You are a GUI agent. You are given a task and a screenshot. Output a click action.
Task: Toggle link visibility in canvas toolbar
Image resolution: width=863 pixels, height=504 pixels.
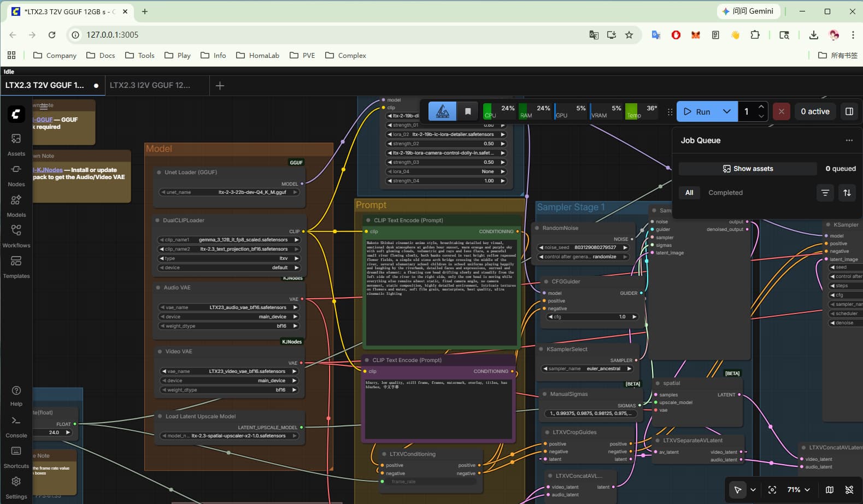(849, 490)
